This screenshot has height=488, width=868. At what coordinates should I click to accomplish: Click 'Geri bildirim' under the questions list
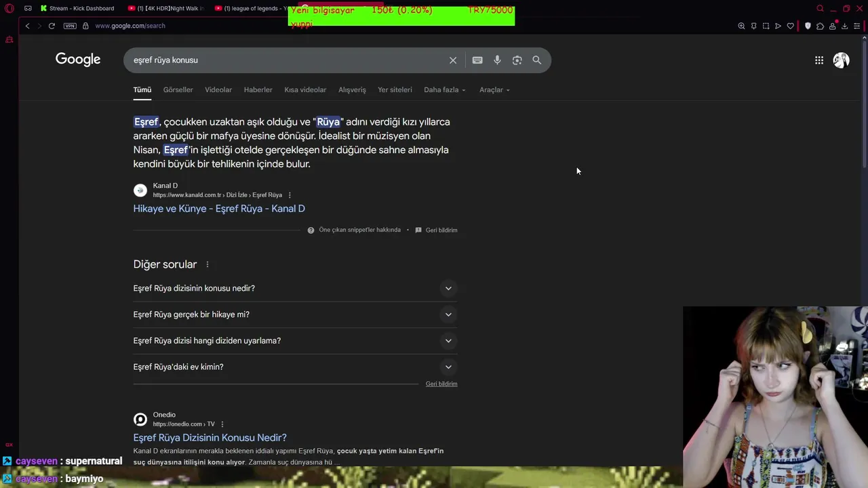441,384
